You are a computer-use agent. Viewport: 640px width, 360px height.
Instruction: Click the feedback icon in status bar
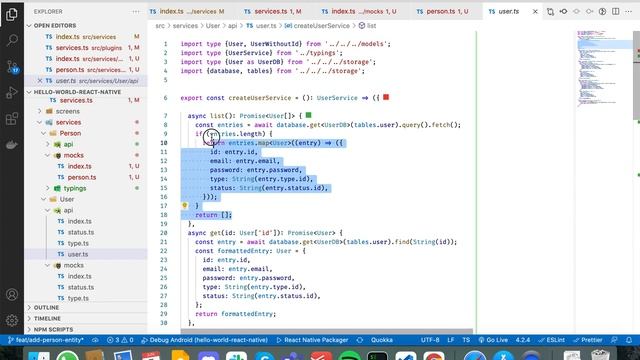click(614, 340)
